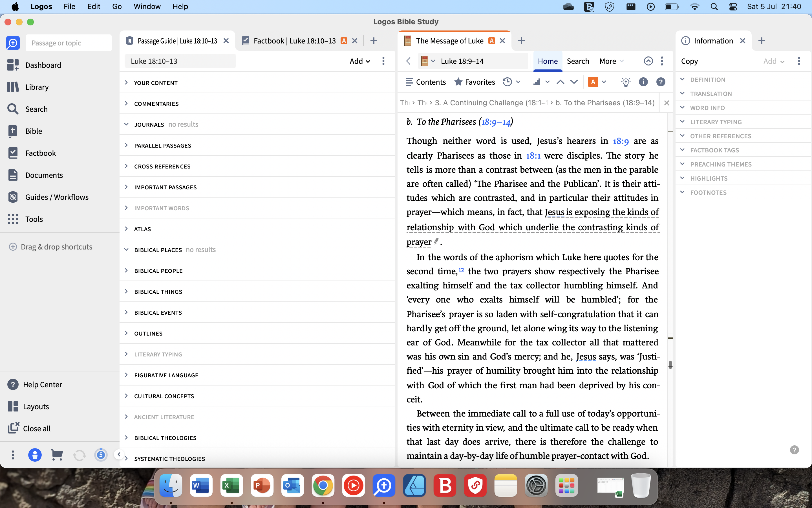Open the navigation level dropdown arrow
Screen dimensions: 812x508
(x=547, y=82)
